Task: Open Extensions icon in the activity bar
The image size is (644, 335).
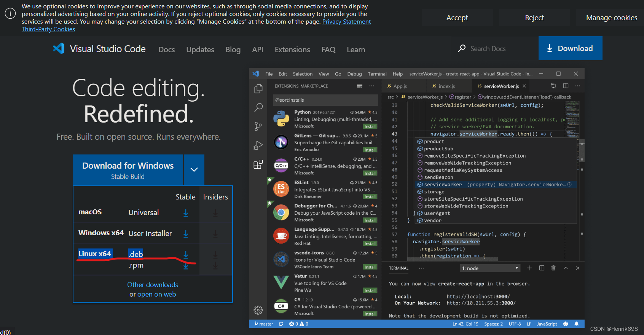Action: tap(258, 164)
